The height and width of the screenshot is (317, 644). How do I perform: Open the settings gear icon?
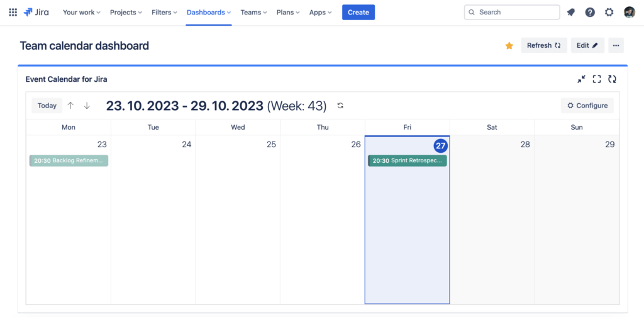point(609,13)
